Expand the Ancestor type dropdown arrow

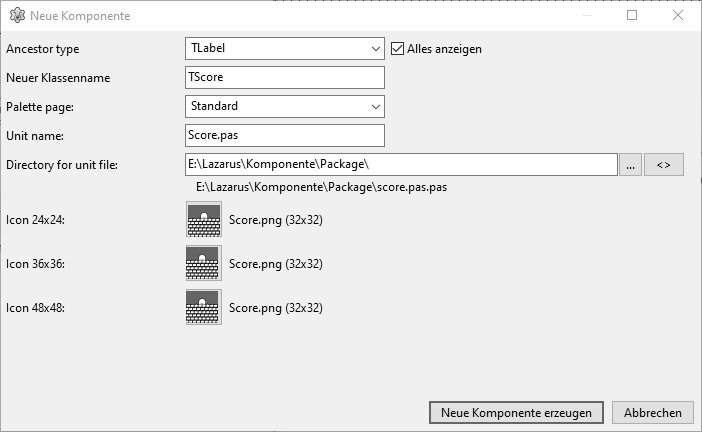pyautogui.click(x=376, y=48)
